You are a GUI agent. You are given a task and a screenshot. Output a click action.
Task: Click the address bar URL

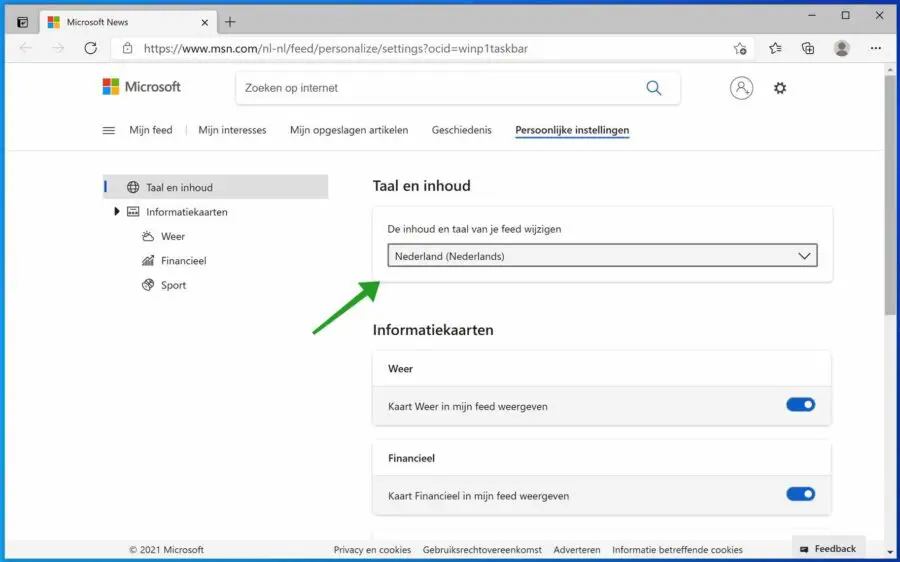tap(336, 49)
